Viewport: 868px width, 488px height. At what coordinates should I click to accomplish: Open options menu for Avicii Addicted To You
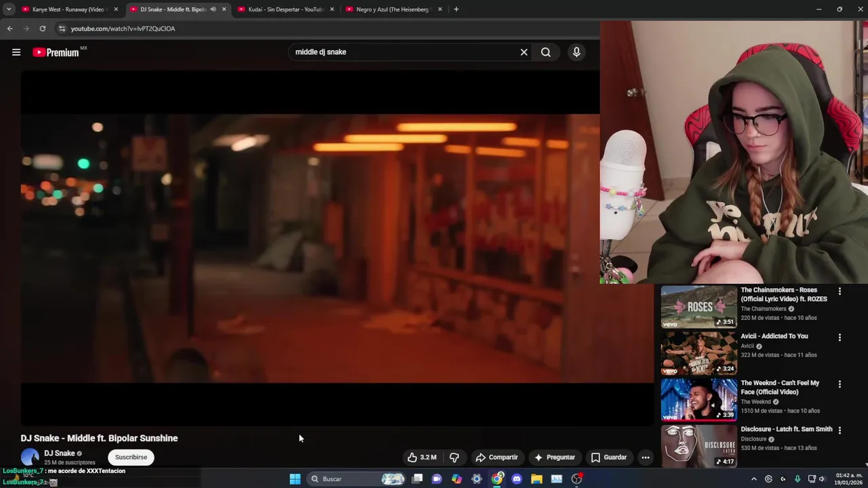point(840,338)
